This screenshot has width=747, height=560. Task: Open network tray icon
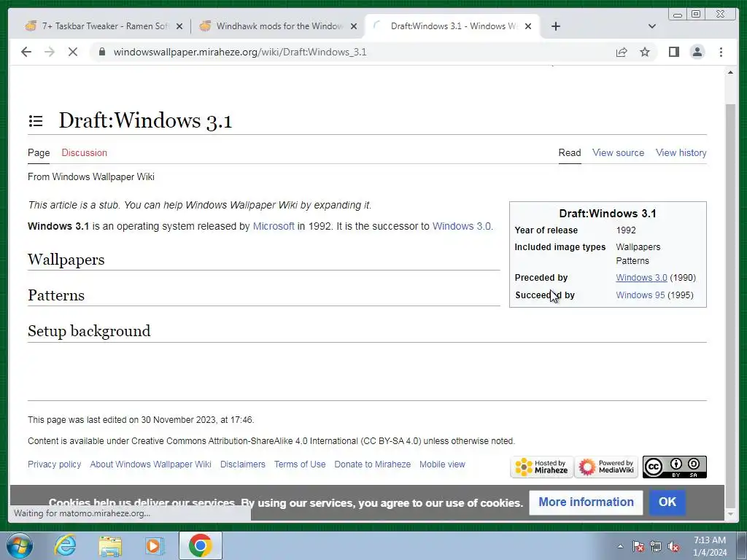656,546
